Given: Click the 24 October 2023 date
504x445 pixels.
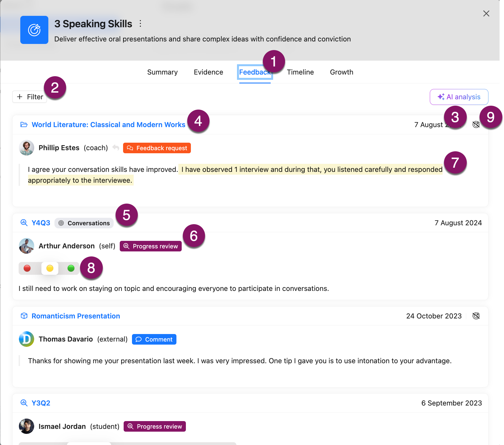Looking at the screenshot, I should [x=434, y=316].
